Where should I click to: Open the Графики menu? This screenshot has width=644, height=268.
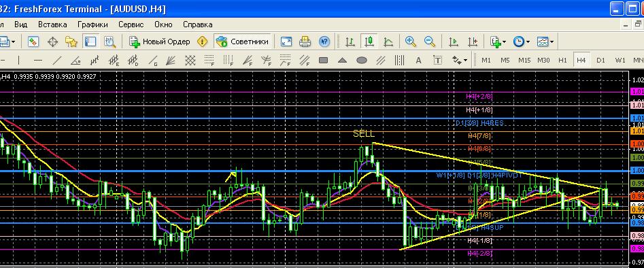tap(92, 24)
